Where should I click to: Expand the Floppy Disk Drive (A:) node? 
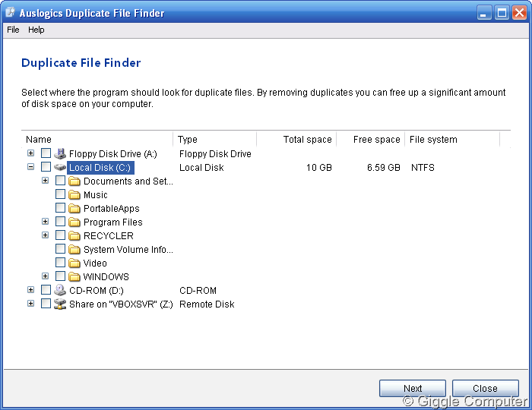click(31, 153)
